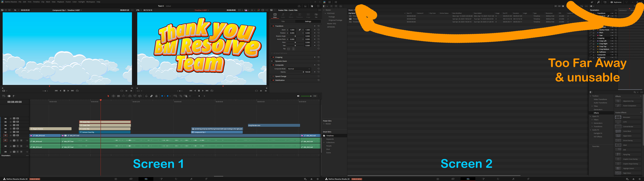Disable video track V1
The height and width of the screenshot is (181, 644).
[18, 135]
